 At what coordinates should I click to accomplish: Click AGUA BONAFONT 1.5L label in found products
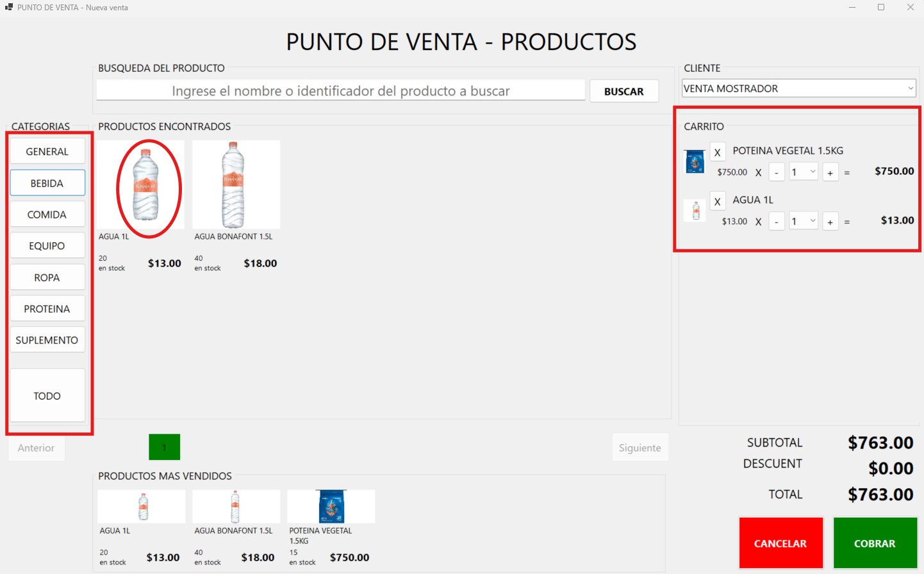(x=234, y=236)
